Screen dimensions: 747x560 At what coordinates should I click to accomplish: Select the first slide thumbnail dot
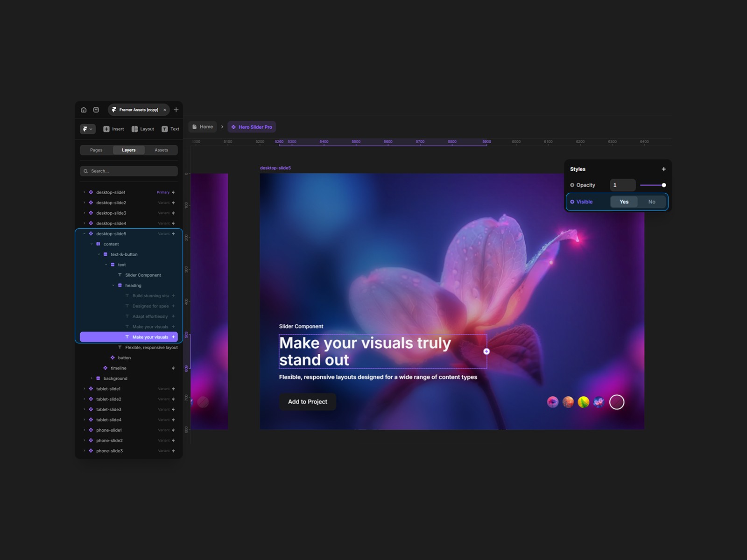coord(553,402)
